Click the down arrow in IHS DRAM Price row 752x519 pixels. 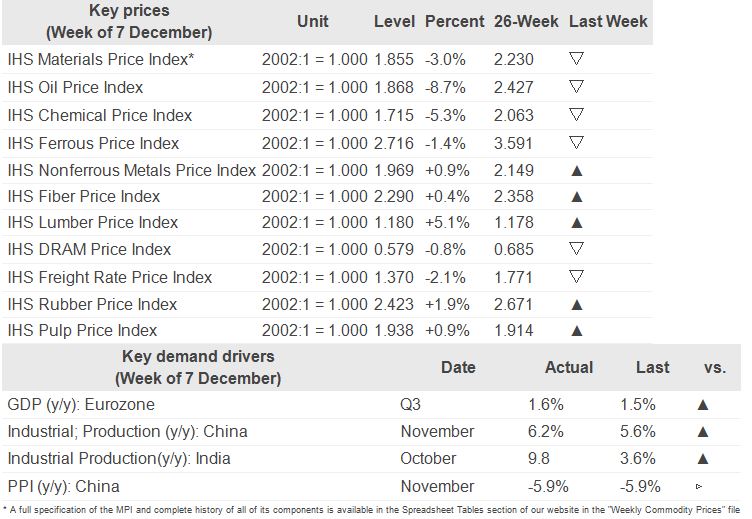(x=576, y=249)
